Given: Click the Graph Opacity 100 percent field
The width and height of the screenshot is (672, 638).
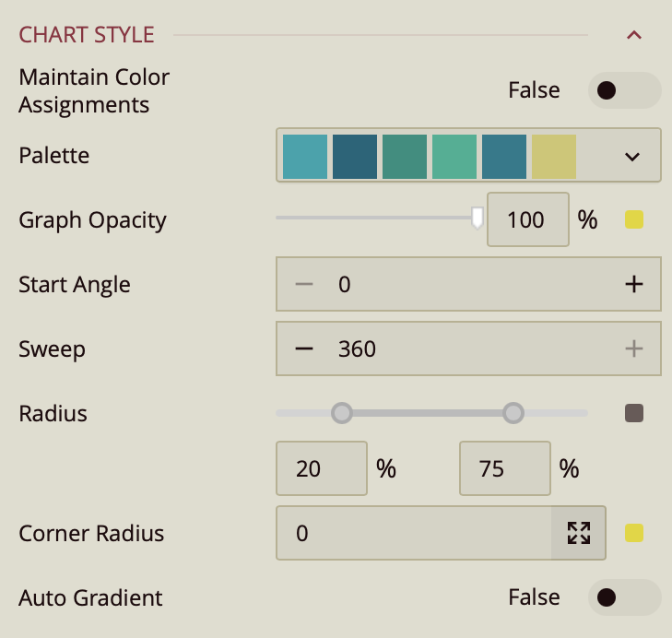Looking at the screenshot, I should pos(527,220).
